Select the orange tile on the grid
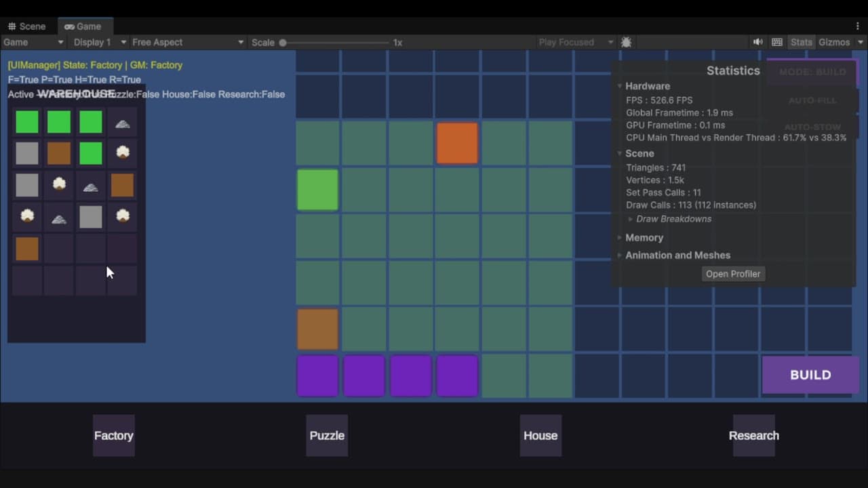The width and height of the screenshot is (868, 488). pos(457,143)
